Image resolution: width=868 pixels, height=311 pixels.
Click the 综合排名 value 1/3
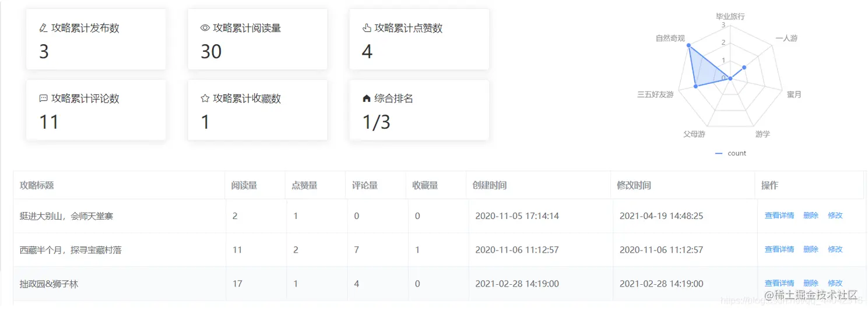(377, 122)
